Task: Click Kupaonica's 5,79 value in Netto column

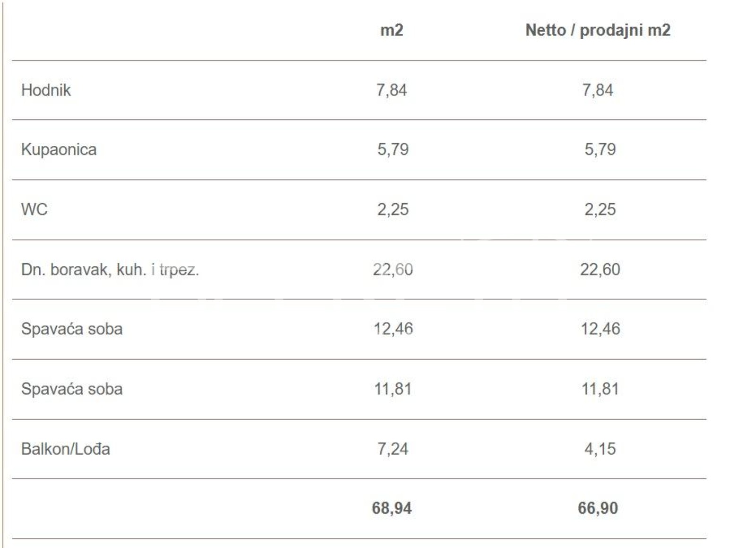Action: [600, 149]
